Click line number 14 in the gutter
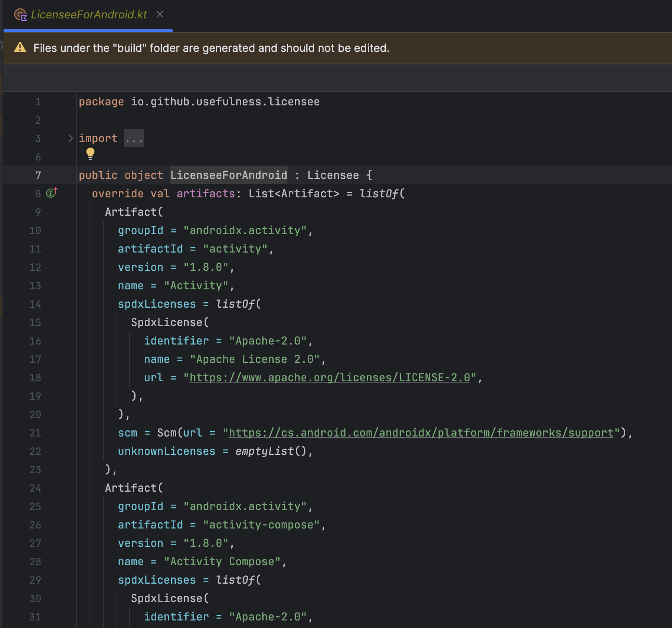Image resolution: width=672 pixels, height=628 pixels. click(35, 304)
